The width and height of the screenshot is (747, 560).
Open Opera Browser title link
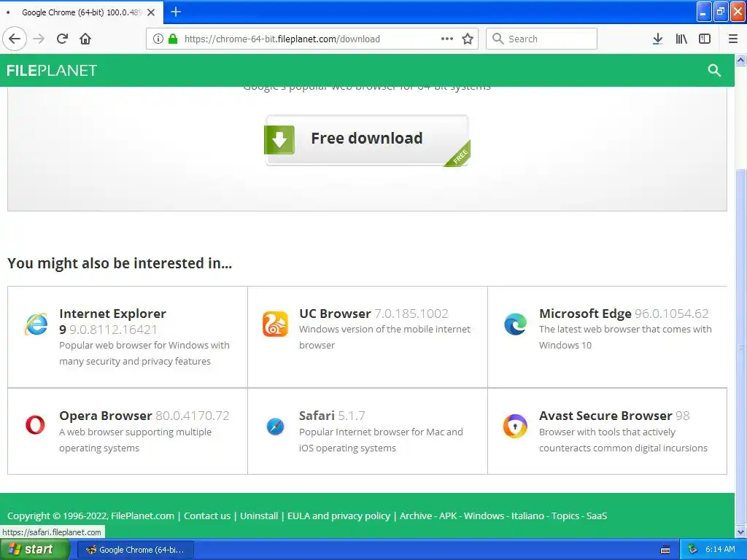pos(105,416)
